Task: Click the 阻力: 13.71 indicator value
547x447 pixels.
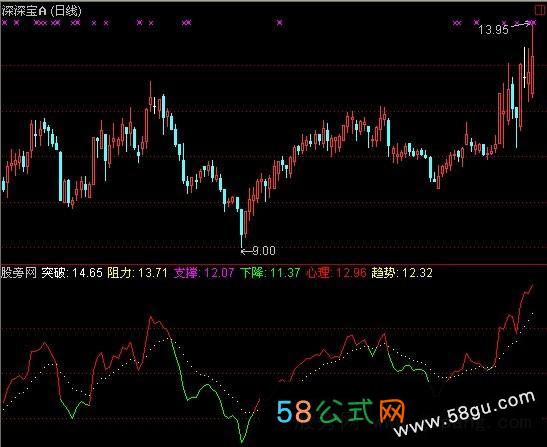Action: (137, 273)
